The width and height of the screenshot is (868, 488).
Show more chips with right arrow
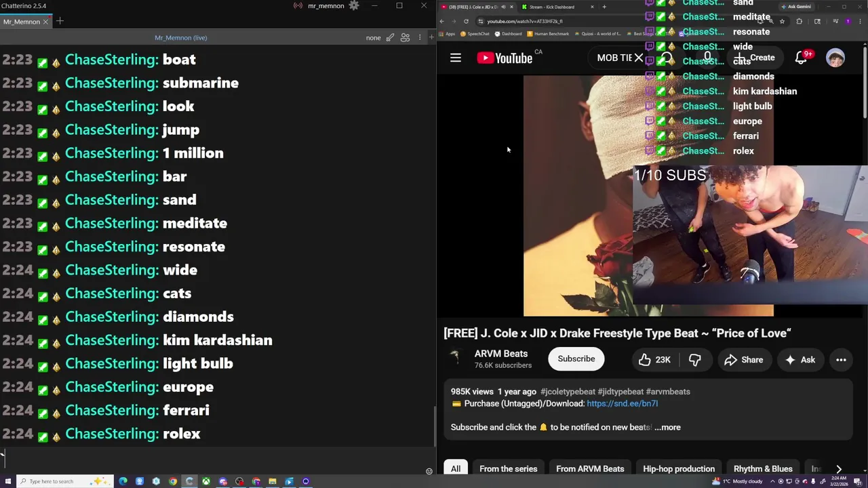pyautogui.click(x=839, y=469)
